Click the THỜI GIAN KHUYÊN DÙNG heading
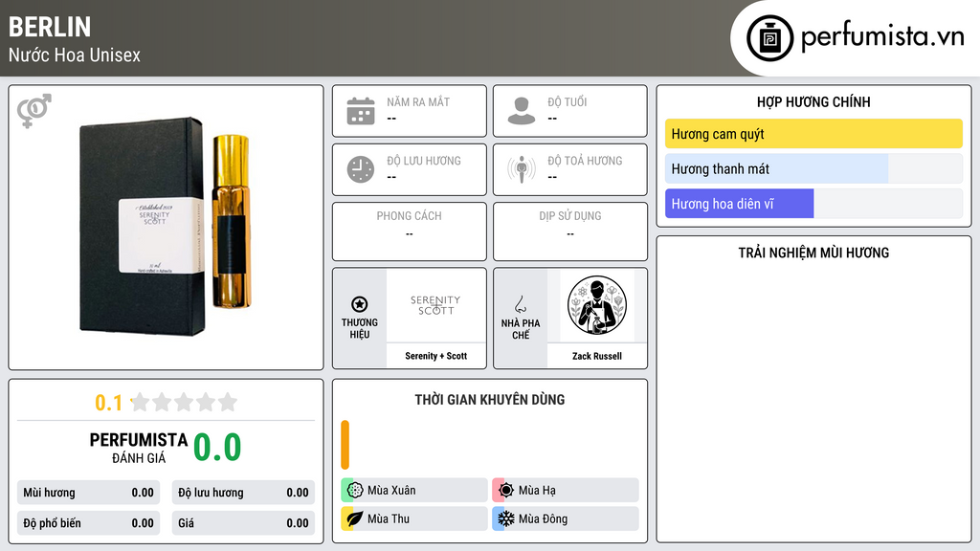The width and height of the screenshot is (980, 551). click(x=490, y=400)
